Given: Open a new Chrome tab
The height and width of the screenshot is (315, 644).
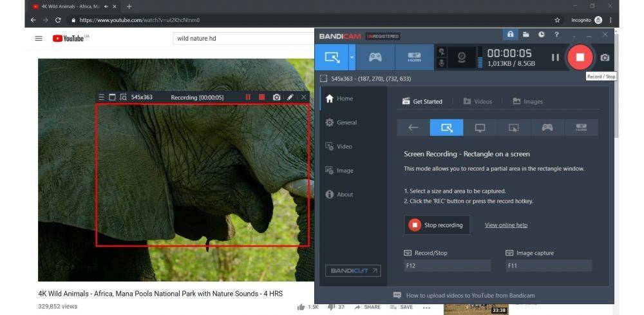Looking at the screenshot, I should [129, 6].
